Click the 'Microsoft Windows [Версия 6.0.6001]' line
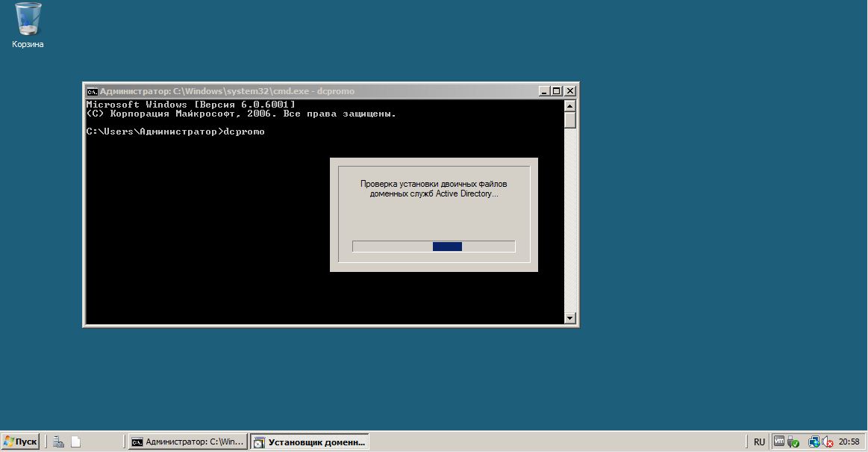This screenshot has height=452, width=868. click(191, 104)
